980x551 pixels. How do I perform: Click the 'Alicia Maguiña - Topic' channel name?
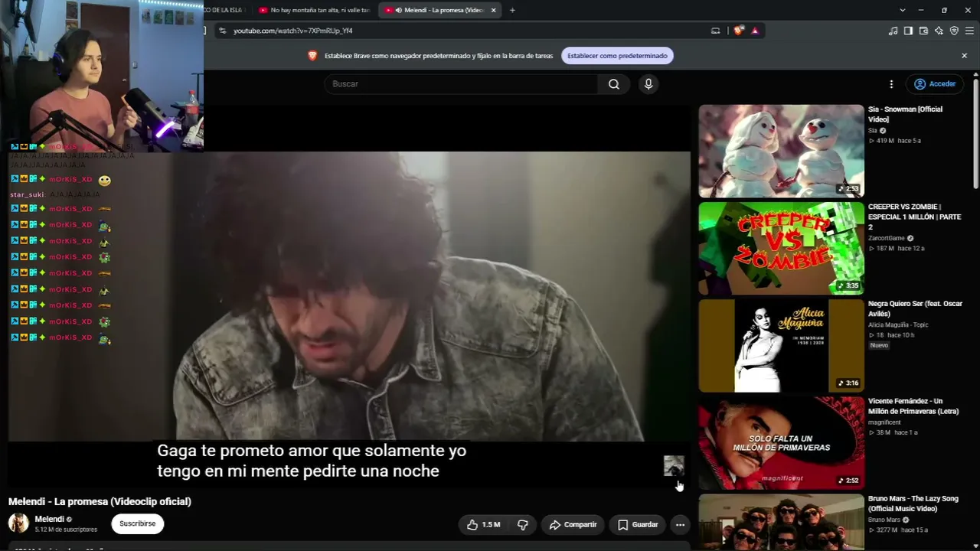coord(898,324)
